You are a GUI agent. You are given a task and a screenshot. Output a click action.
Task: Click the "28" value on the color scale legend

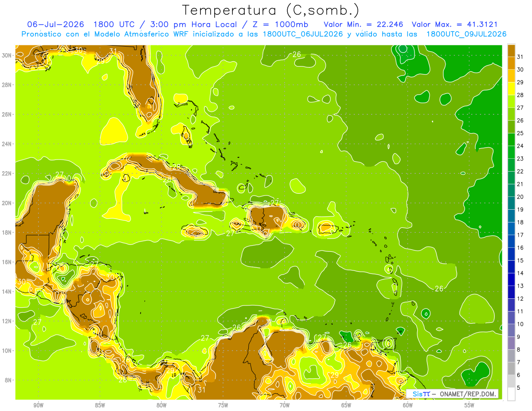[x=520, y=95]
